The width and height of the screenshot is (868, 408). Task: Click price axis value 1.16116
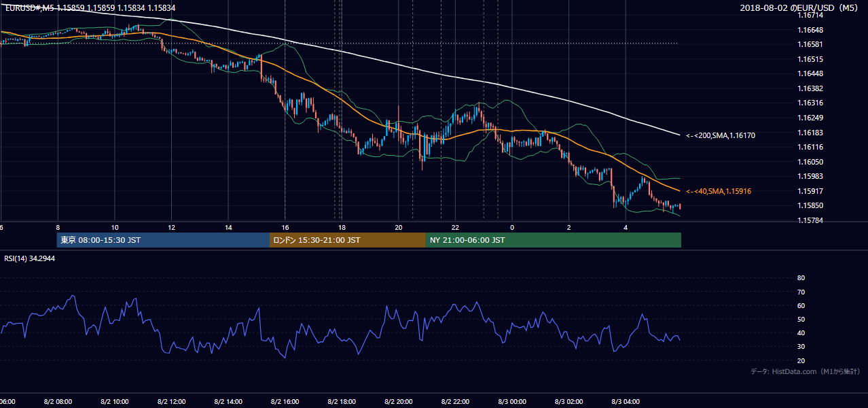tap(810, 147)
